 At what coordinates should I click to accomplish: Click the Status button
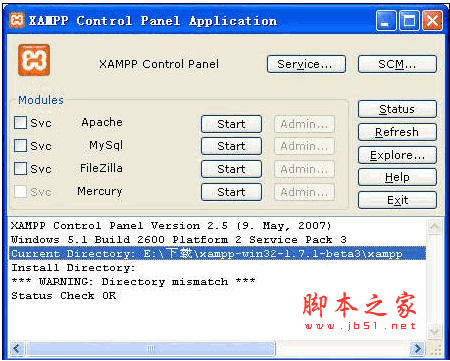tap(397, 109)
